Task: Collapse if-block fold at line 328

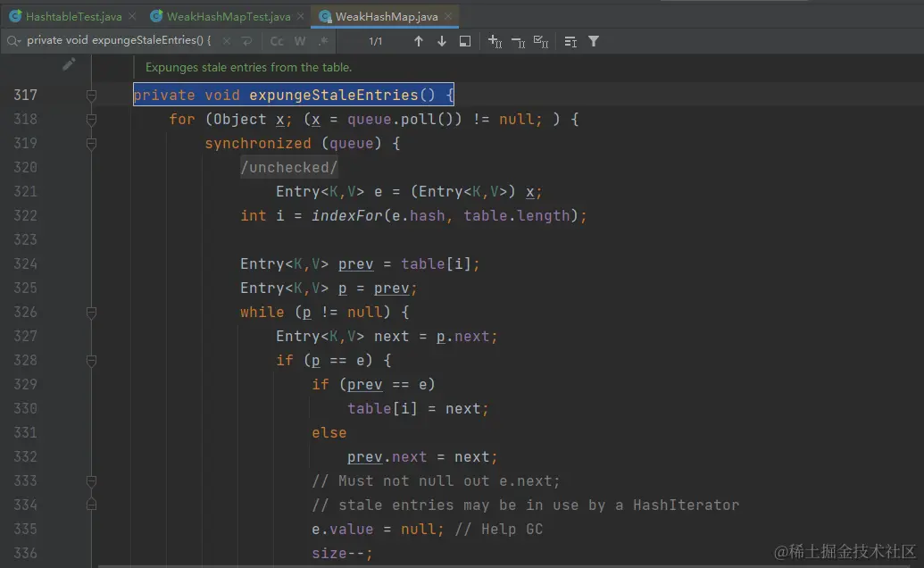Action: (x=91, y=361)
